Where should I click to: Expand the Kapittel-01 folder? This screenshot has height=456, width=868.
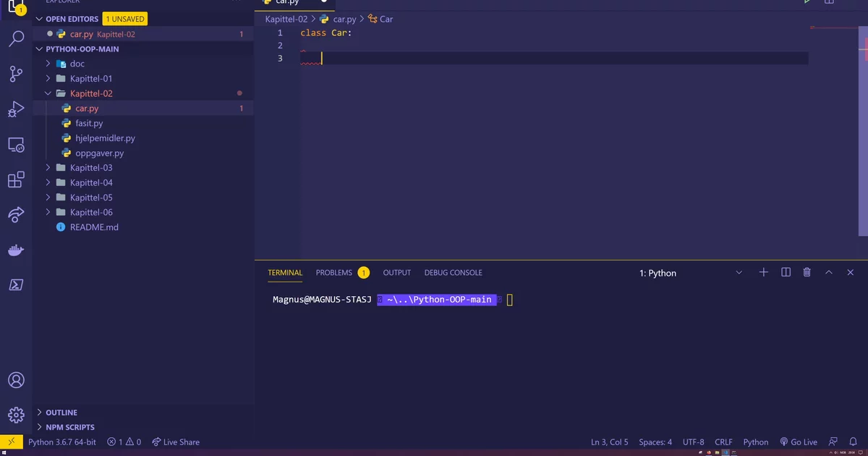pos(91,78)
